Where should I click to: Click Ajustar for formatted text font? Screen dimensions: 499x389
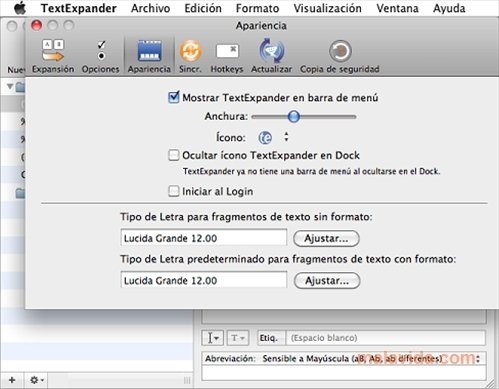click(x=327, y=281)
